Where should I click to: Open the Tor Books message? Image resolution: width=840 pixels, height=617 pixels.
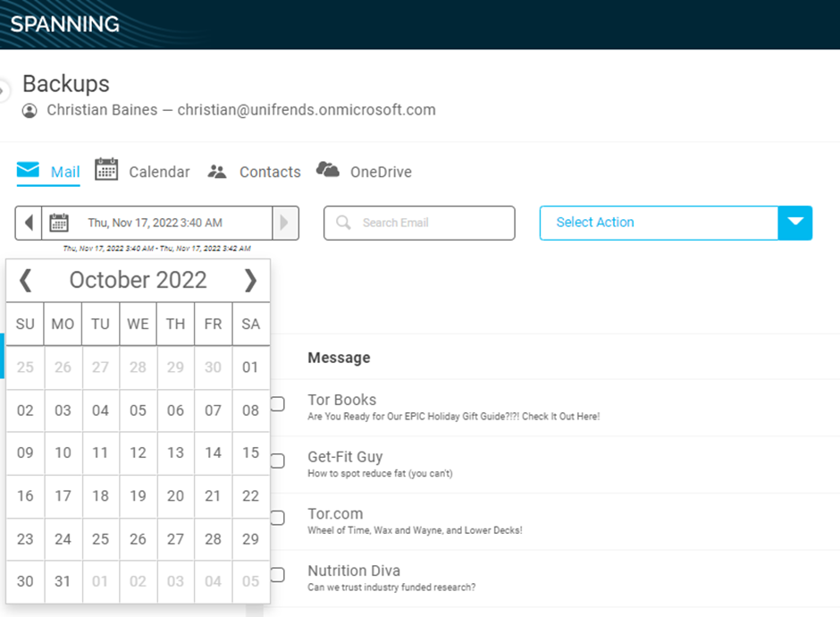point(555,408)
